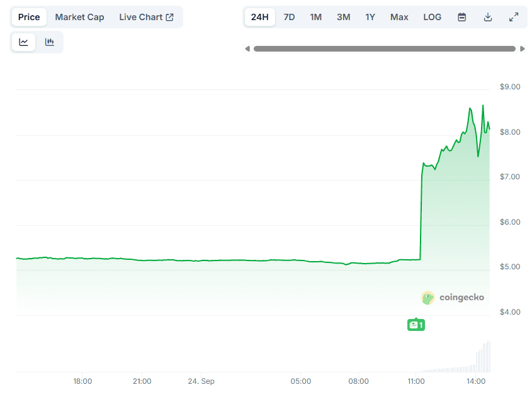Viewport: 532px width, 397px height.
Task: Click the green news event marker
Action: tap(416, 325)
